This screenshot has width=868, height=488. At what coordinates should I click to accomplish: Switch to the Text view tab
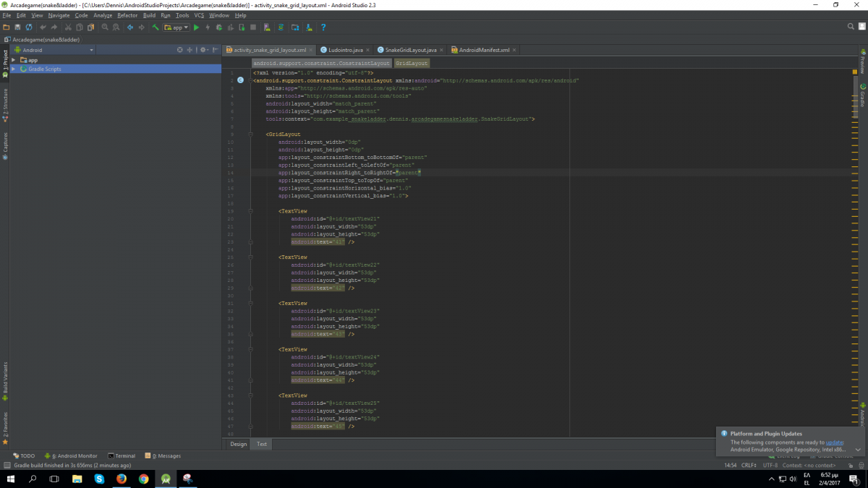261,444
